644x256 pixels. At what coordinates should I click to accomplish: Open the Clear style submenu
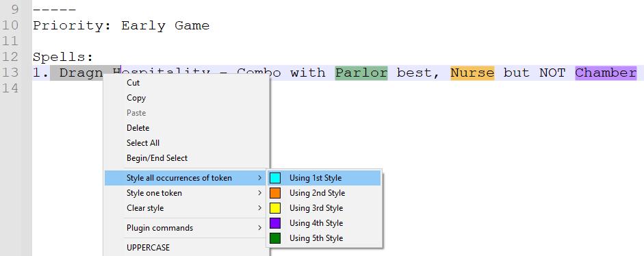[186, 208]
